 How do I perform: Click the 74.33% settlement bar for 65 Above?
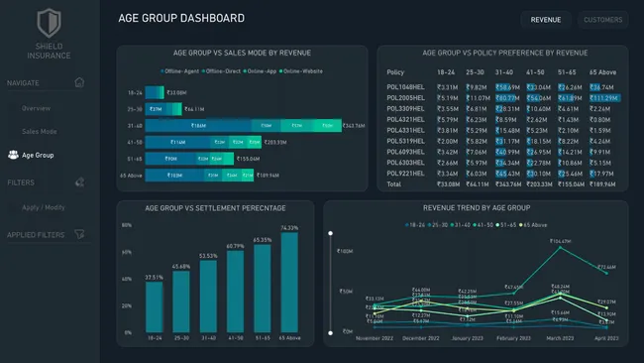coord(289,283)
